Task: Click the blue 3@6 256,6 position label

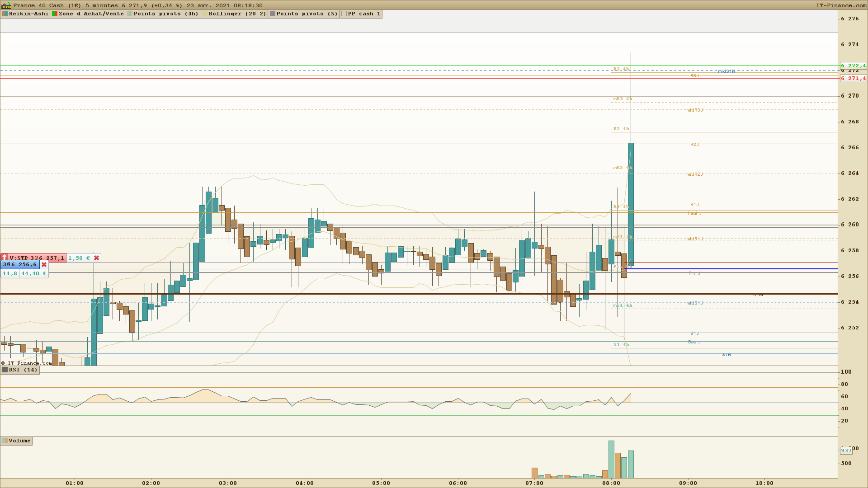Action: click(20, 265)
